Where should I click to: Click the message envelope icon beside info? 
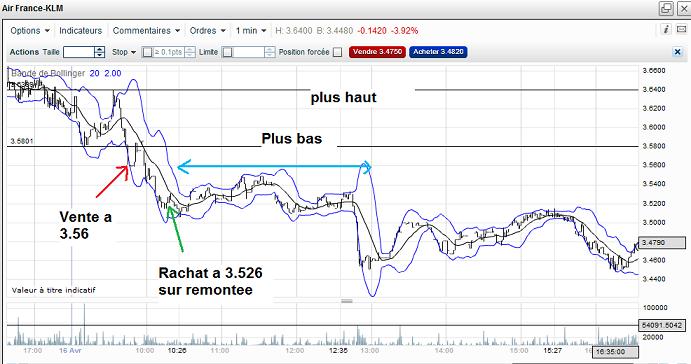[x=681, y=30]
